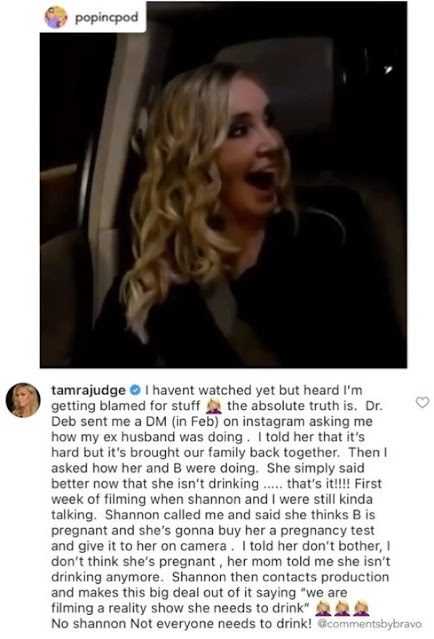The height and width of the screenshot is (639, 434).
Task: Like the comment with the heart icon
Action: (x=422, y=402)
